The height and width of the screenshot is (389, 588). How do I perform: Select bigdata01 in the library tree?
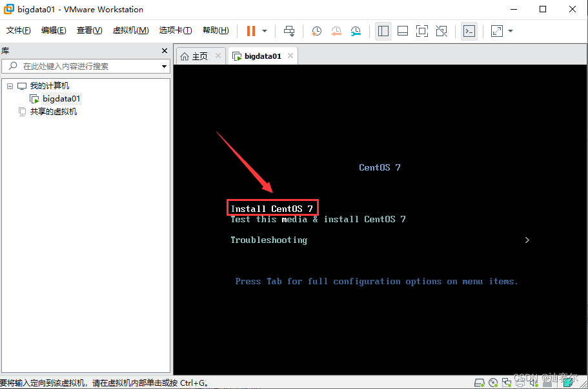[x=61, y=99]
